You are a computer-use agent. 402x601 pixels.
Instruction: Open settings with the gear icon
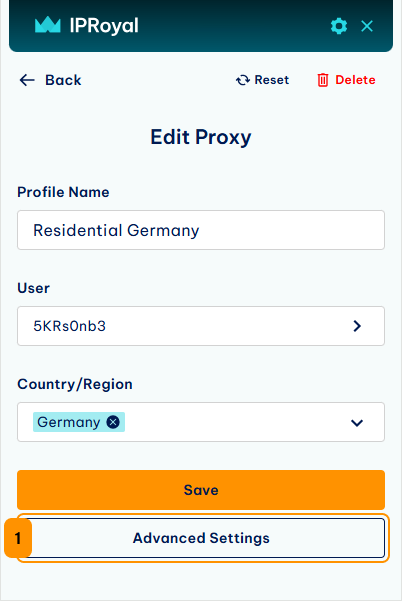(x=339, y=26)
